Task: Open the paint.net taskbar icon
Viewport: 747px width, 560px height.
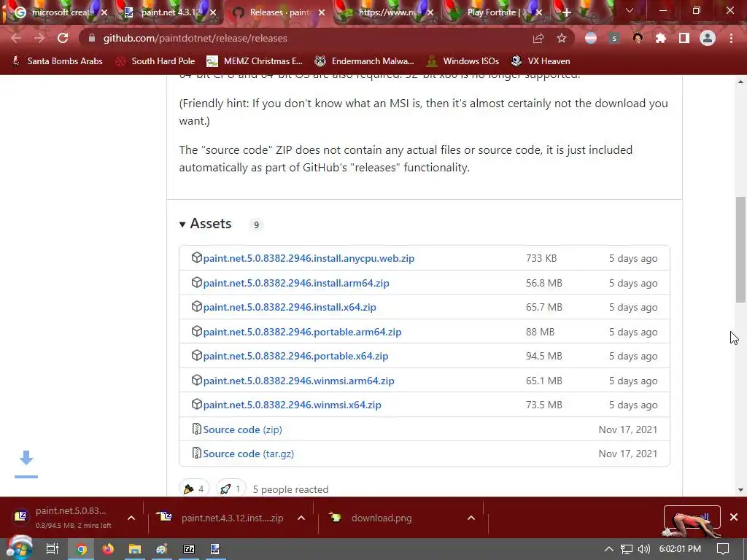Action: click(215, 549)
